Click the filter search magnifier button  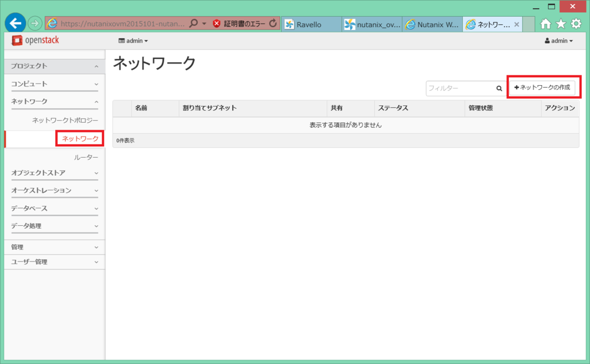(x=499, y=88)
